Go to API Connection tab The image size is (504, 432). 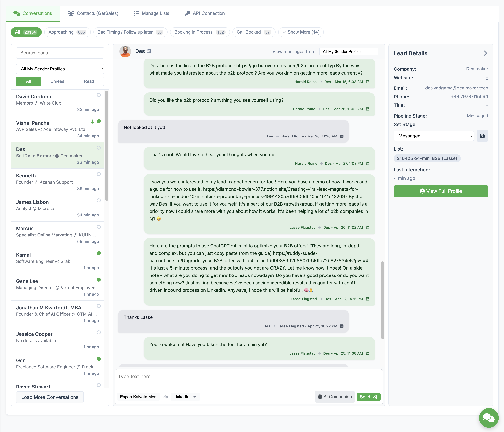pos(205,13)
